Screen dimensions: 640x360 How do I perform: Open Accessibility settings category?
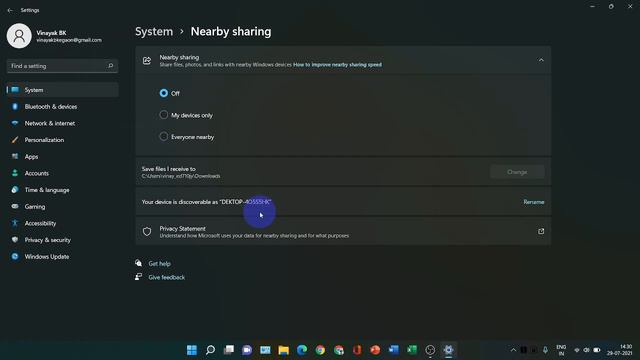(62, 223)
